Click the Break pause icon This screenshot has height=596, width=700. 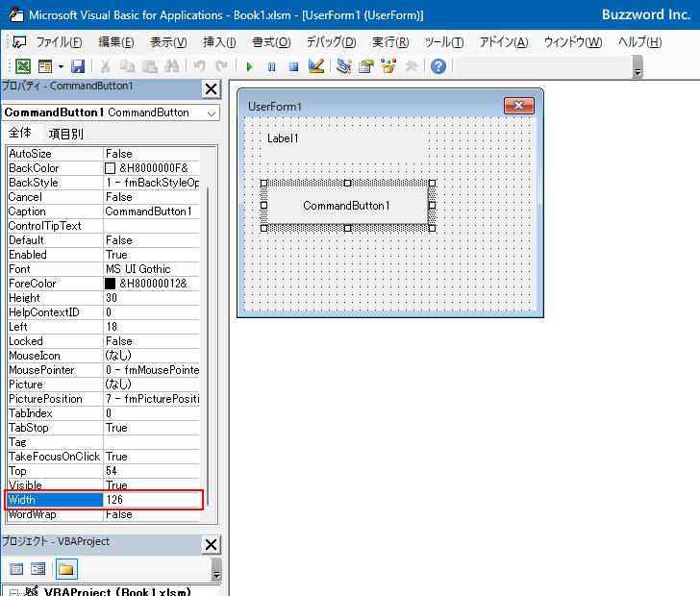pyautogui.click(x=271, y=67)
